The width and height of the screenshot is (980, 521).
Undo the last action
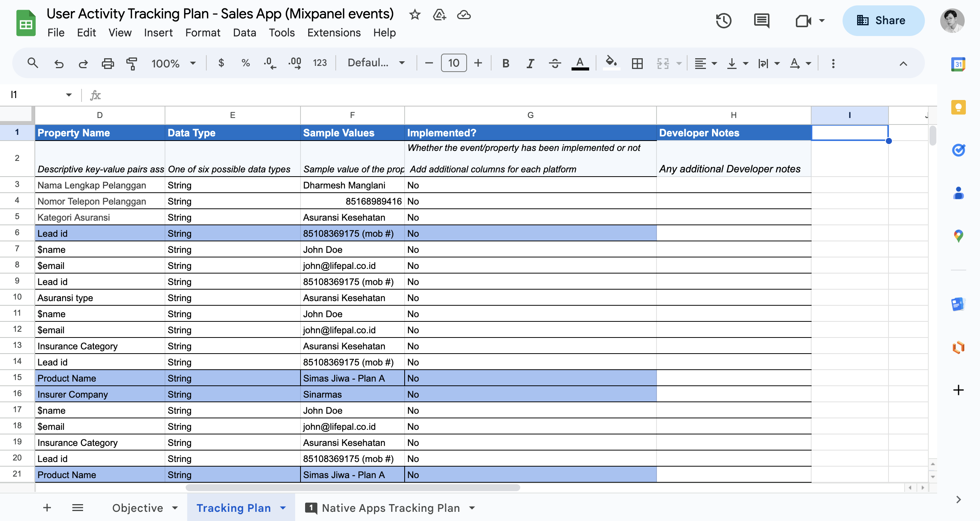click(59, 63)
